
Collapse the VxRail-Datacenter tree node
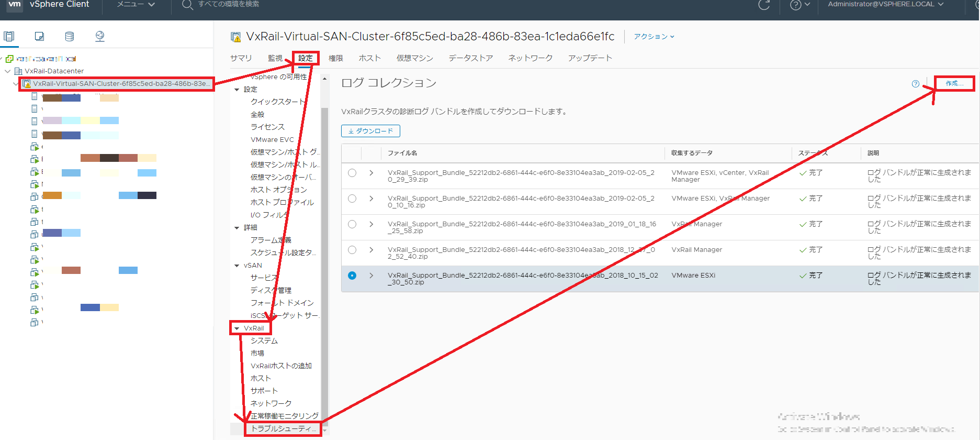[x=8, y=71]
